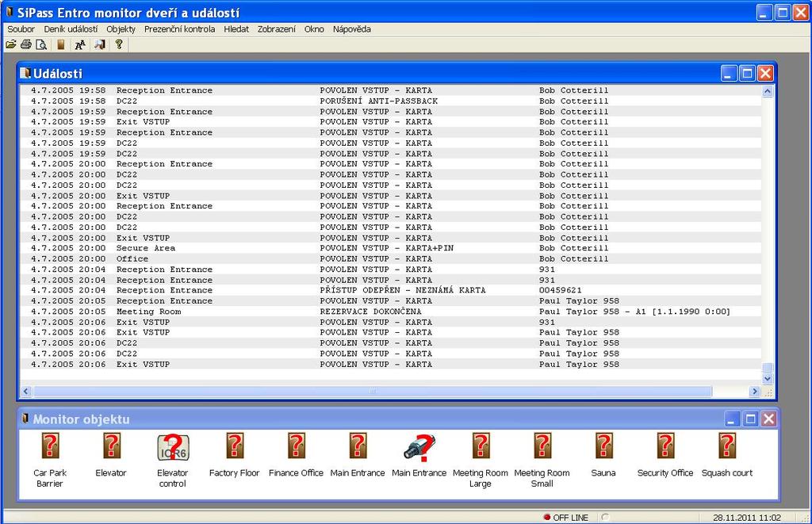Select the Car Park Barrier door icon
This screenshot has width=812, height=524.
[x=50, y=446]
